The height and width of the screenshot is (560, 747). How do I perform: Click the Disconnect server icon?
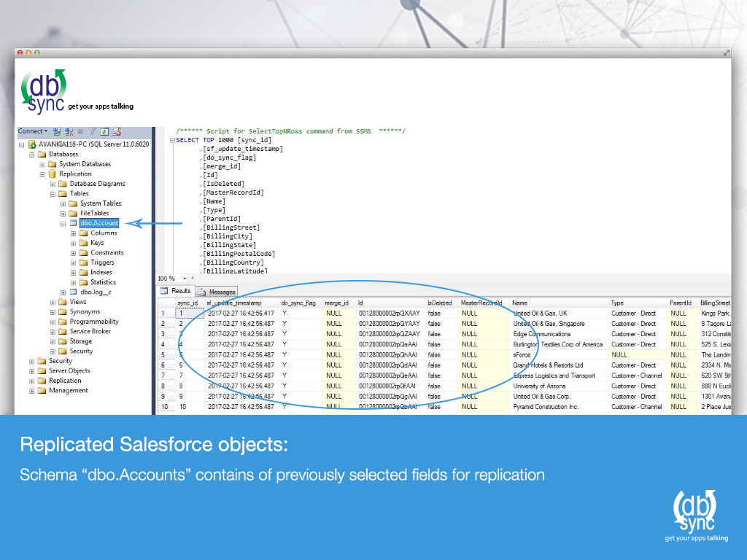tap(68, 131)
